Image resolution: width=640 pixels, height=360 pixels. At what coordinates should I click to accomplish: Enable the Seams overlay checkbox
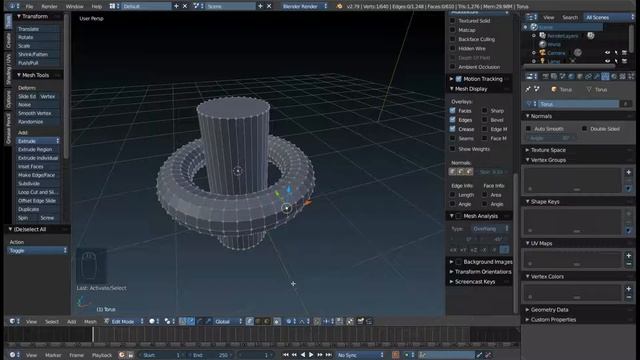[452, 138]
